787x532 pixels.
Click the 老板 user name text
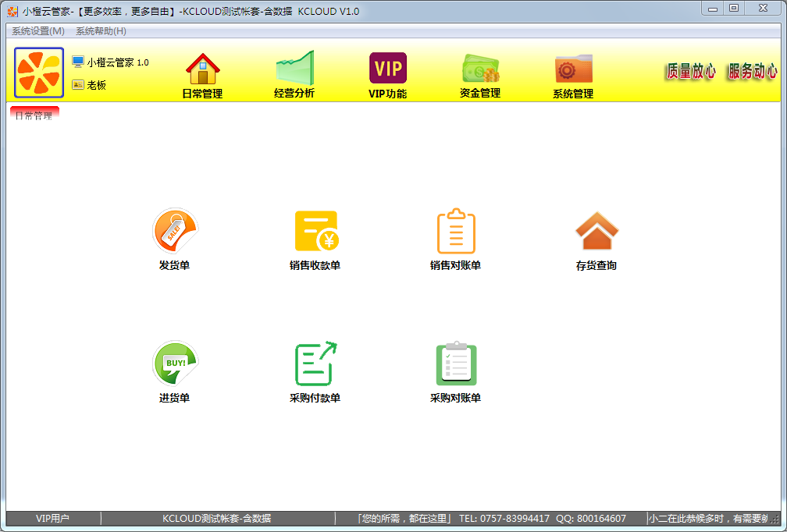click(x=96, y=85)
